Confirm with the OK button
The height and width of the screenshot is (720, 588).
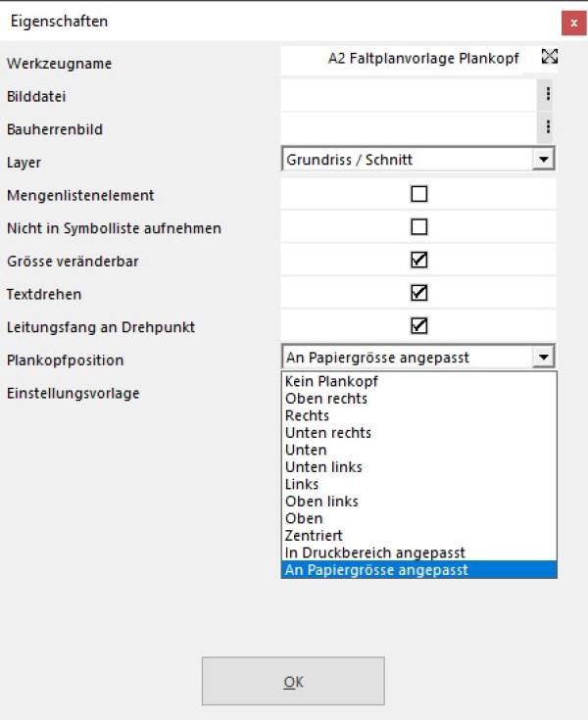coord(293,681)
